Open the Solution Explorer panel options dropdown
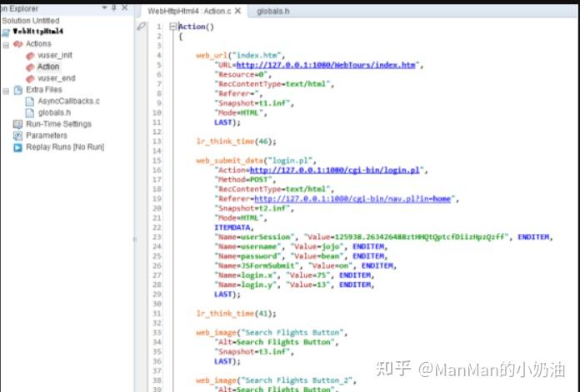 104,7
